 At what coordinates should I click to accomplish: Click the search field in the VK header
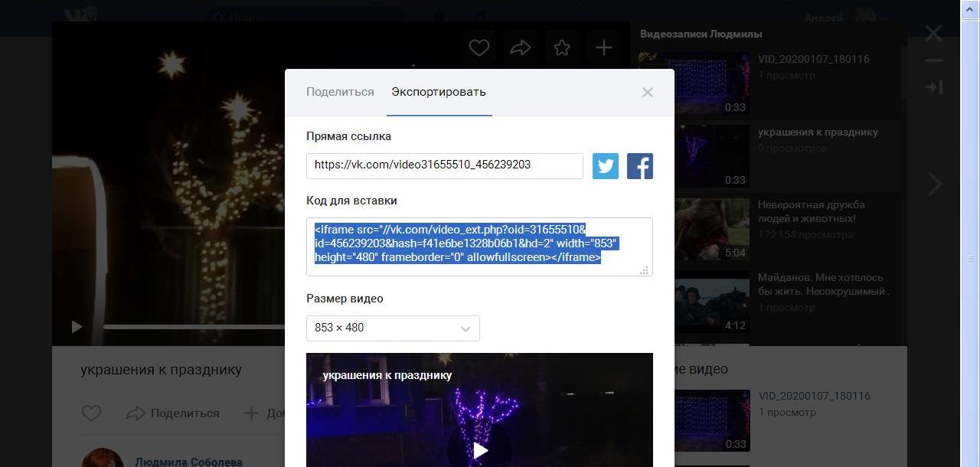click(306, 17)
